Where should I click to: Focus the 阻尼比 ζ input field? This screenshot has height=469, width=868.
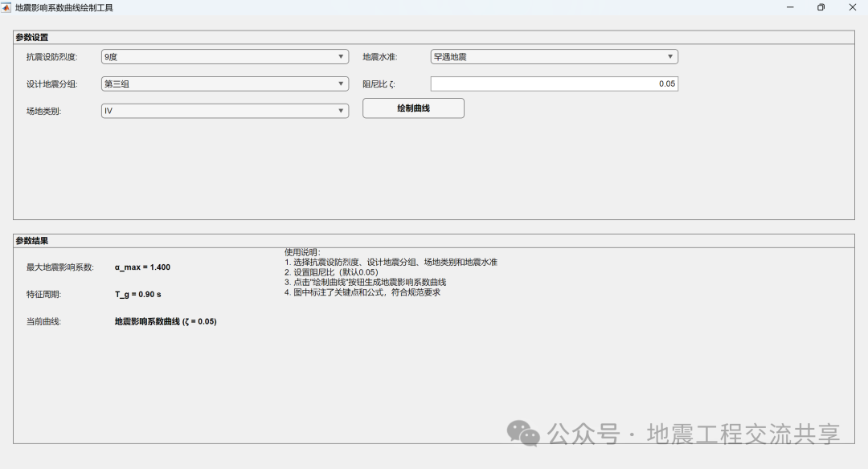(554, 84)
